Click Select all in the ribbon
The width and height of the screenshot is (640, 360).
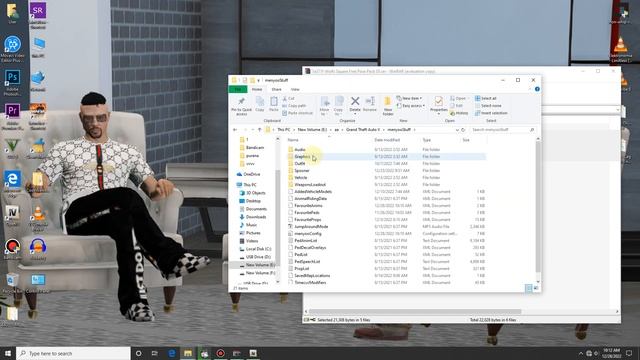pos(486,98)
